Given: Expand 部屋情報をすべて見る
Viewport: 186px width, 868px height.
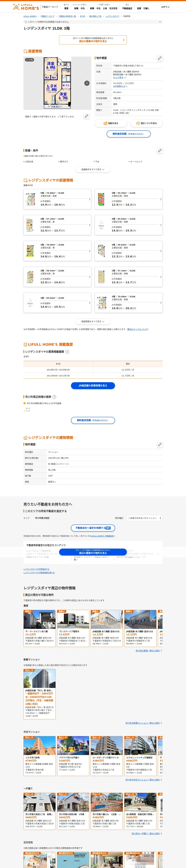Looking at the screenshot, I should tap(93, 321).
